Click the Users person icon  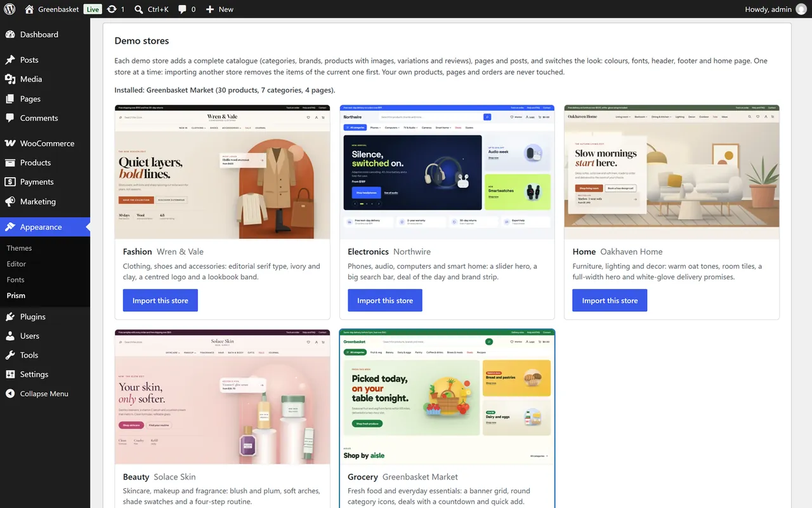click(10, 336)
